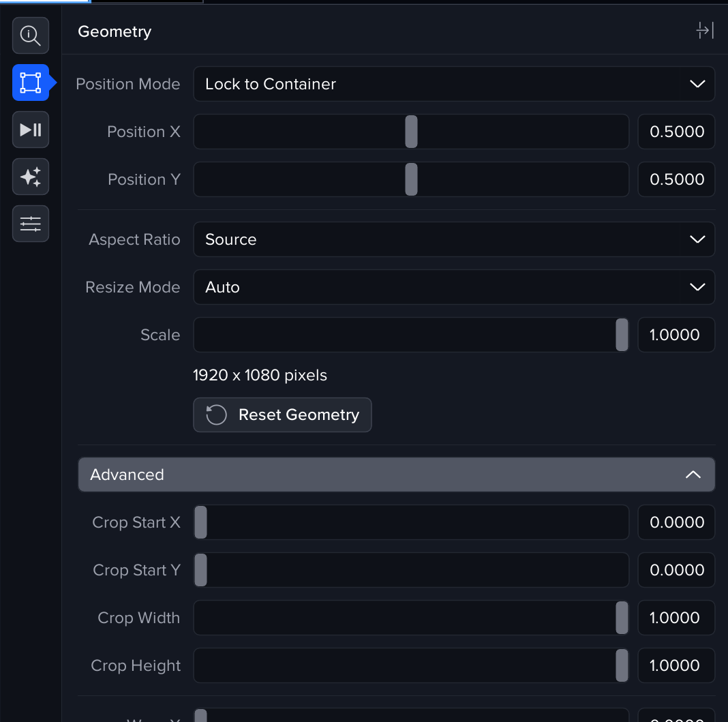Screen dimensions: 728x722
Task: Open the Resize Mode dropdown
Action: [x=453, y=287]
